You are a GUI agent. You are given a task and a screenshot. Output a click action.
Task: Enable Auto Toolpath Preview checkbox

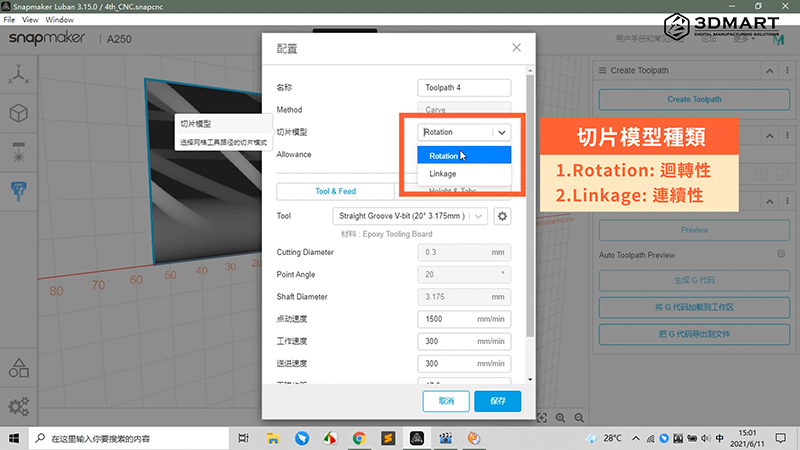pos(780,255)
